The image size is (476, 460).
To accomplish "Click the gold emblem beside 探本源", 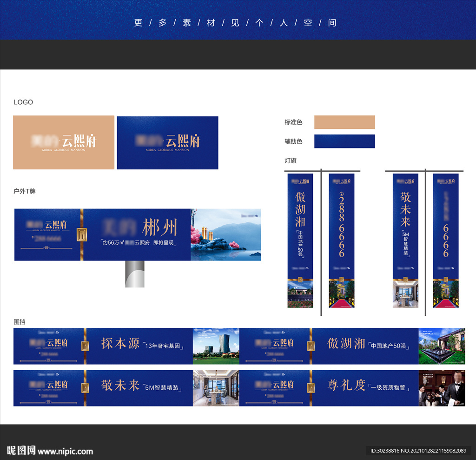I will (85, 346).
